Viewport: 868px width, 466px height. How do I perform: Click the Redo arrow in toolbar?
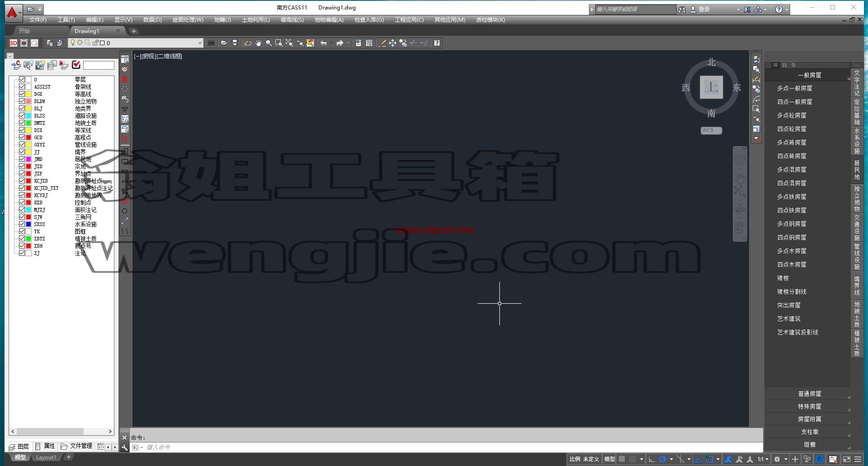[340, 43]
